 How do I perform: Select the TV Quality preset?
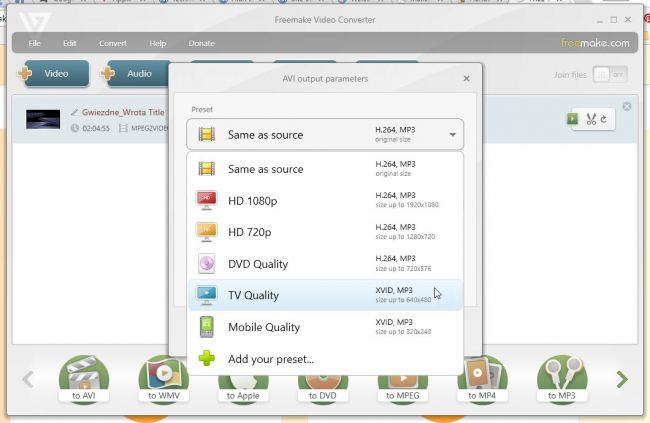(x=325, y=295)
